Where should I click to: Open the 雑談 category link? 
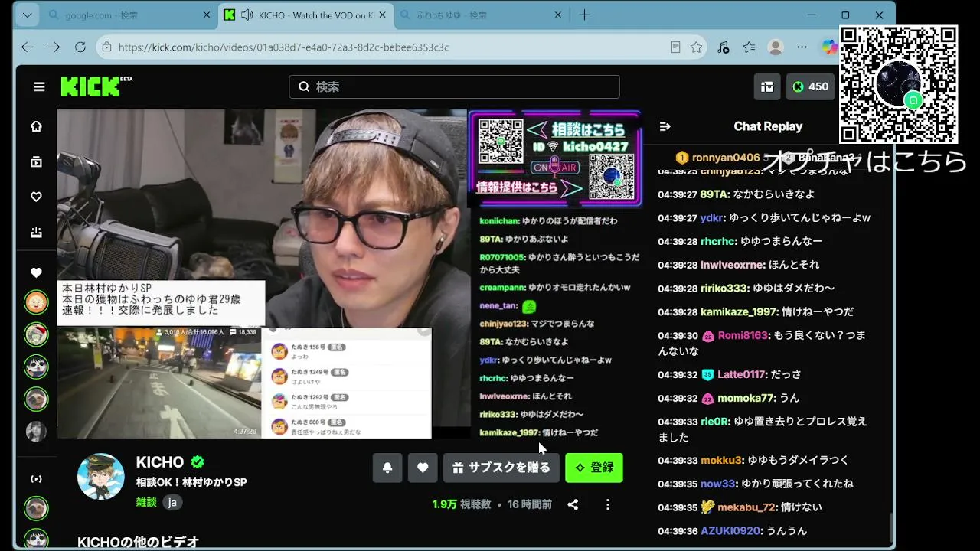[146, 503]
